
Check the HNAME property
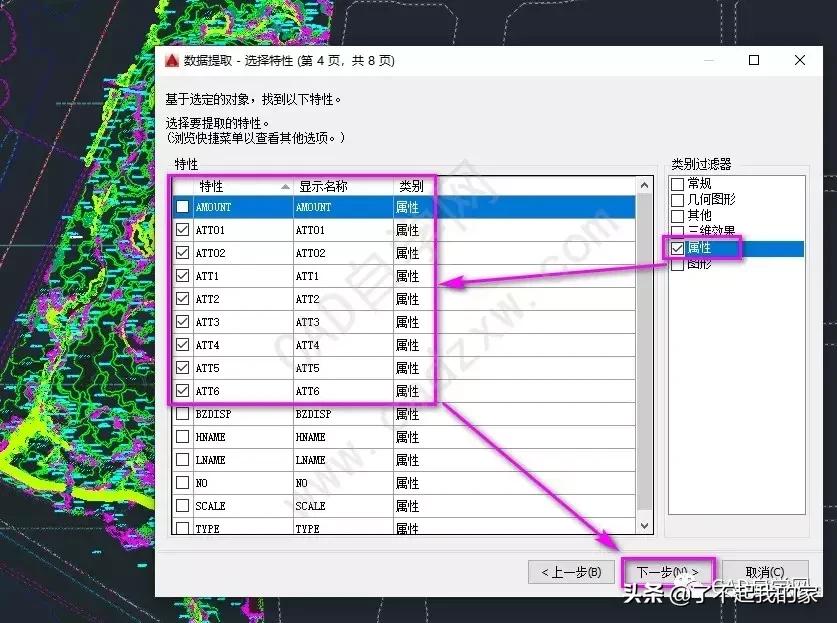183,436
